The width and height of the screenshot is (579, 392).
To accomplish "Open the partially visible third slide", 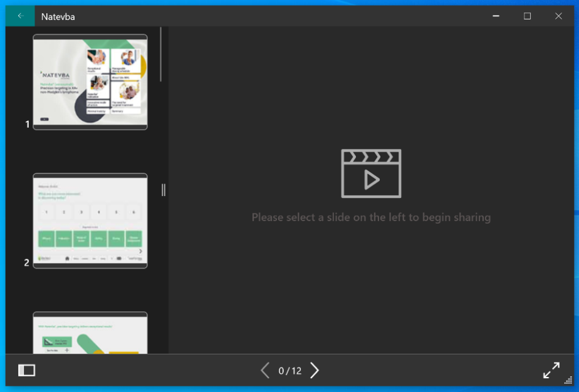I will [90, 333].
